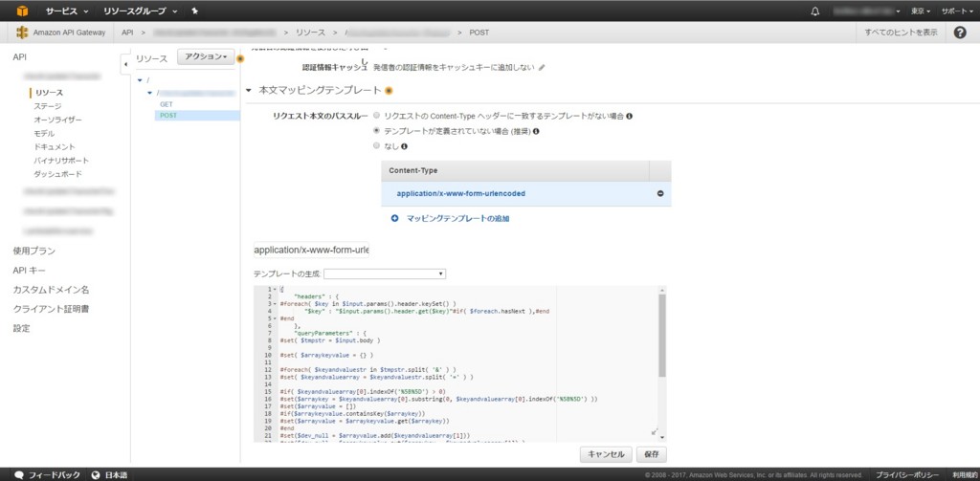
Task: Open ステージ in the left navigation
Action: coord(48,106)
